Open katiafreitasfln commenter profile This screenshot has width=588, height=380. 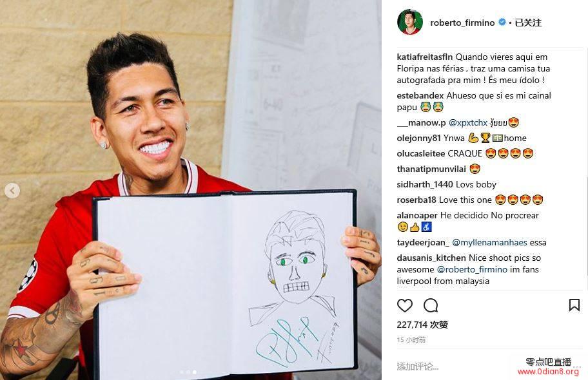pyautogui.click(x=425, y=57)
